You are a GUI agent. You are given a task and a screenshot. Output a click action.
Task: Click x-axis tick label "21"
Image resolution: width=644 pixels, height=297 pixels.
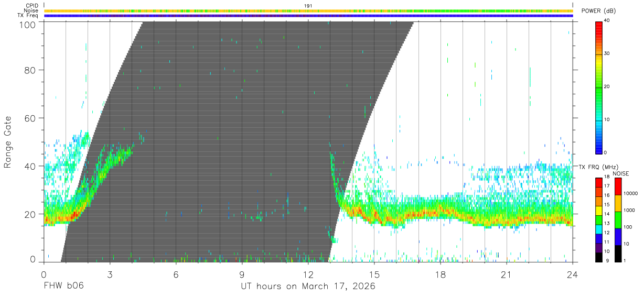[506, 275]
